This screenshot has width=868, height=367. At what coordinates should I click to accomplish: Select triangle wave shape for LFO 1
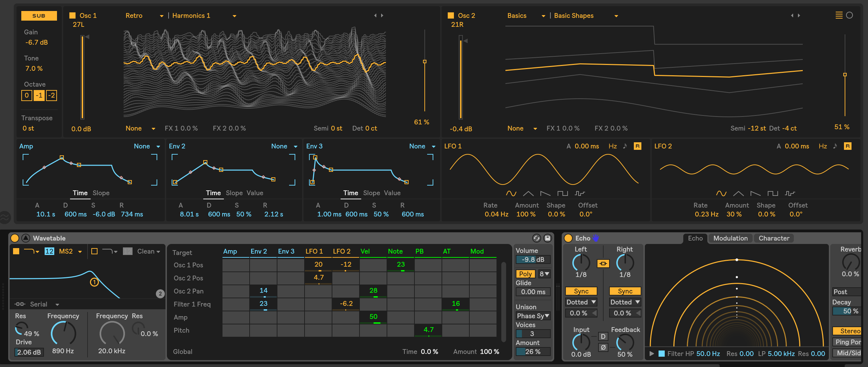[528, 193]
